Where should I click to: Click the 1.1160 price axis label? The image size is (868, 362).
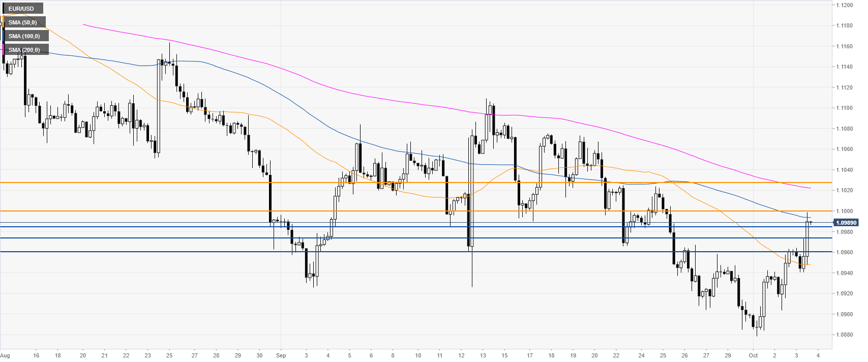[x=845, y=46]
